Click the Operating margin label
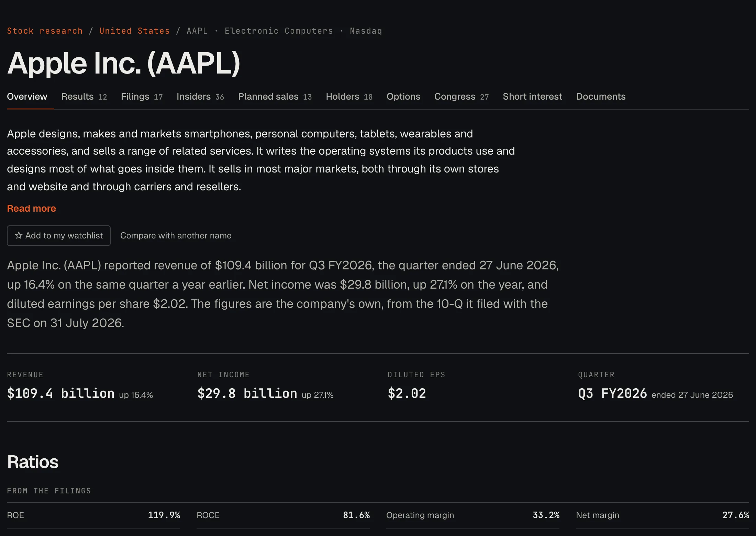The image size is (756, 536). click(420, 515)
